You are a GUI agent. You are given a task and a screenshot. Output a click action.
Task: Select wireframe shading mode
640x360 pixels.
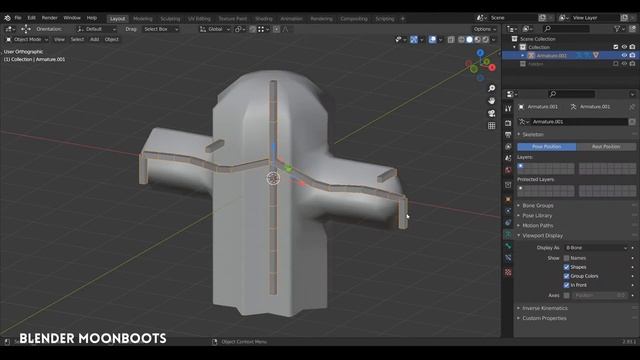[462, 40]
